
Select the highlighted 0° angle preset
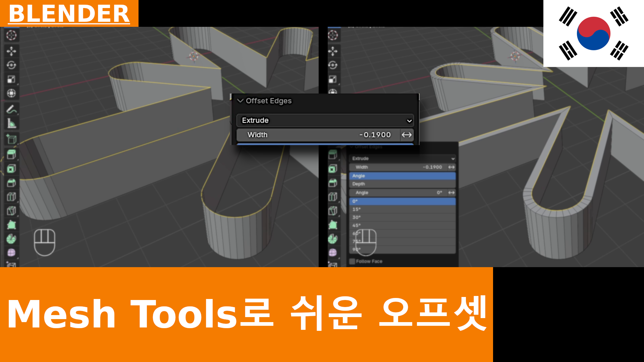click(x=402, y=201)
